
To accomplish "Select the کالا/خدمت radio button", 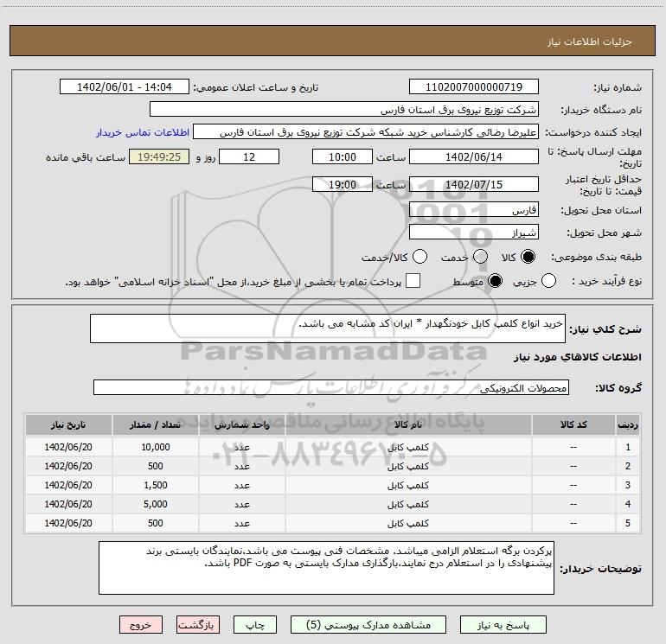I will [x=420, y=257].
